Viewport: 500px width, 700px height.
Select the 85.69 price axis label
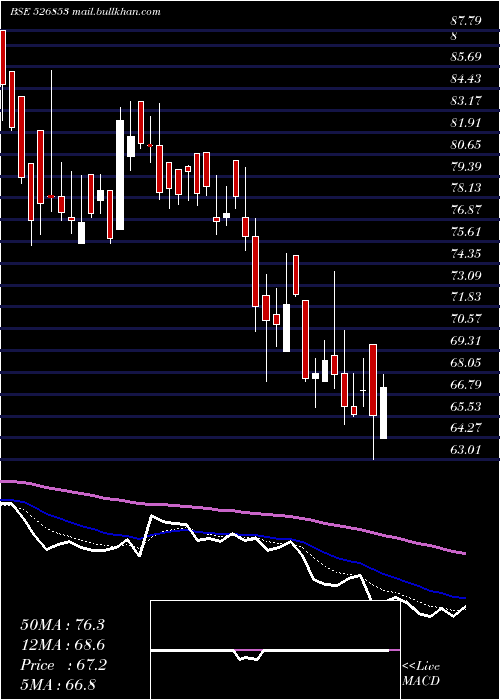466,57
